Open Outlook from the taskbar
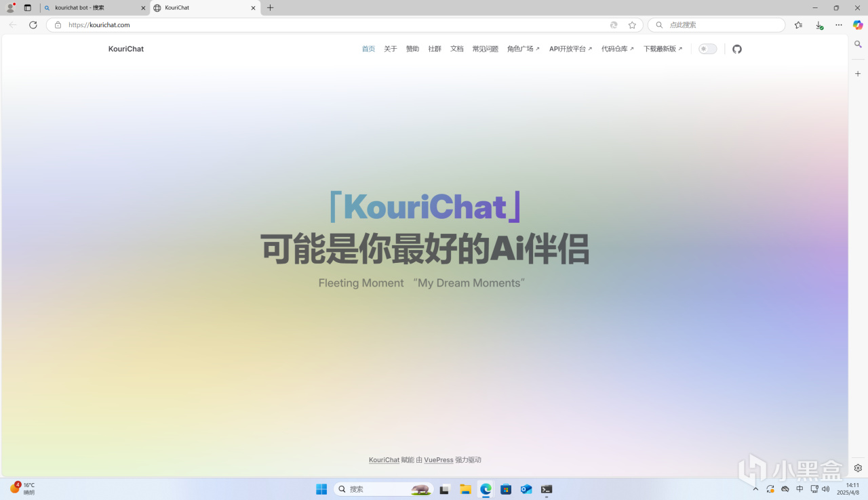Image resolution: width=868 pixels, height=500 pixels. coord(526,489)
